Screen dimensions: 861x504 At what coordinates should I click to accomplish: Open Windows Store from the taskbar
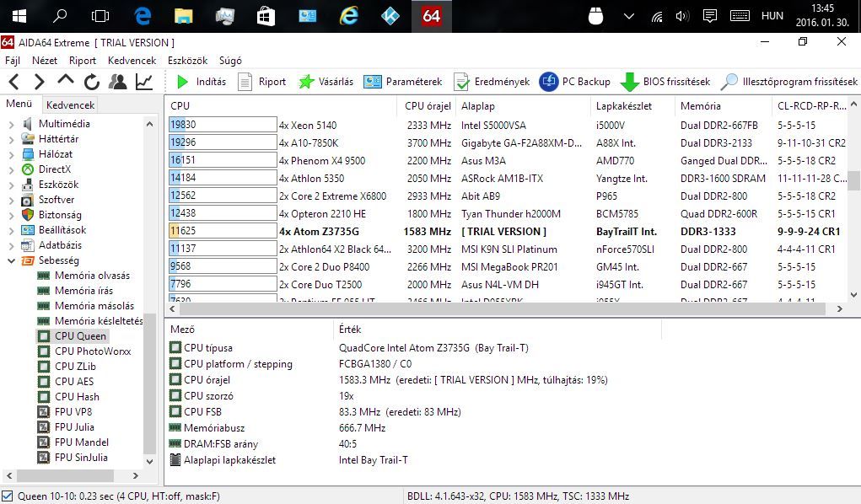[x=266, y=16]
